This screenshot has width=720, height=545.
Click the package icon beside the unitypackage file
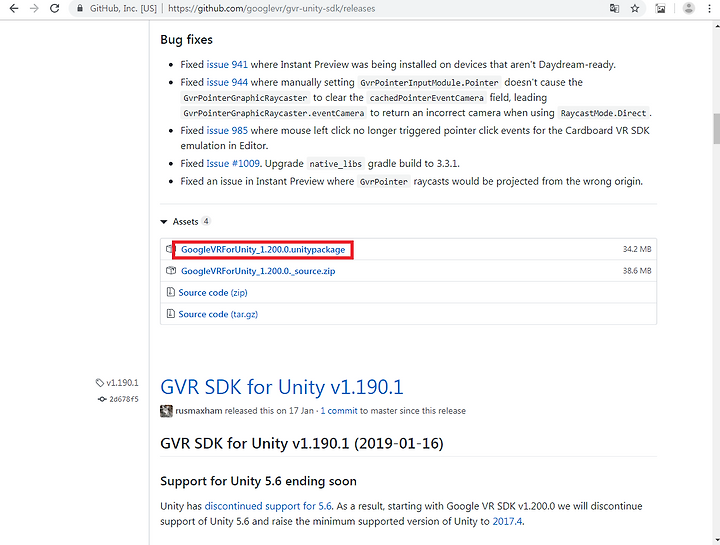(170, 249)
